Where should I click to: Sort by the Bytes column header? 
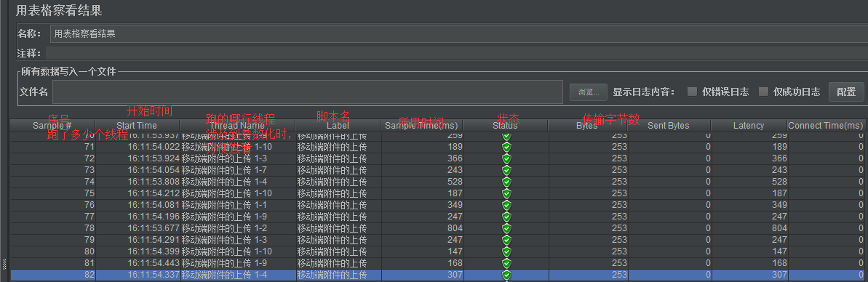coord(587,126)
